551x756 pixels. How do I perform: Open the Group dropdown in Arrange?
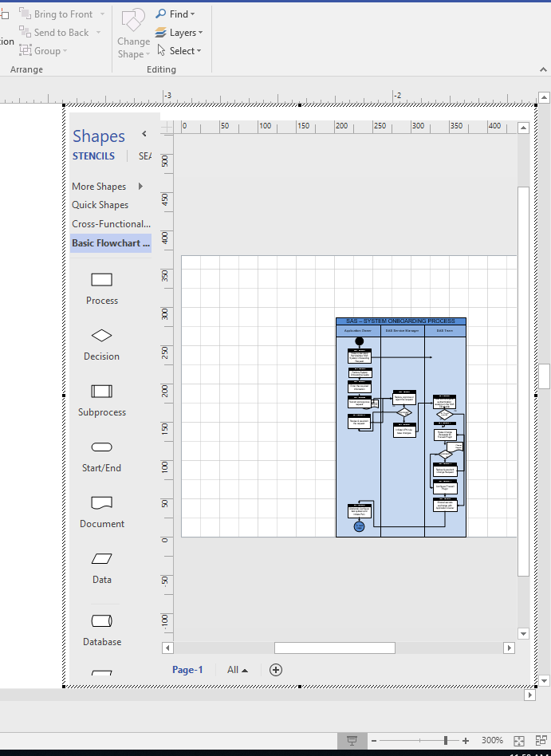click(65, 51)
